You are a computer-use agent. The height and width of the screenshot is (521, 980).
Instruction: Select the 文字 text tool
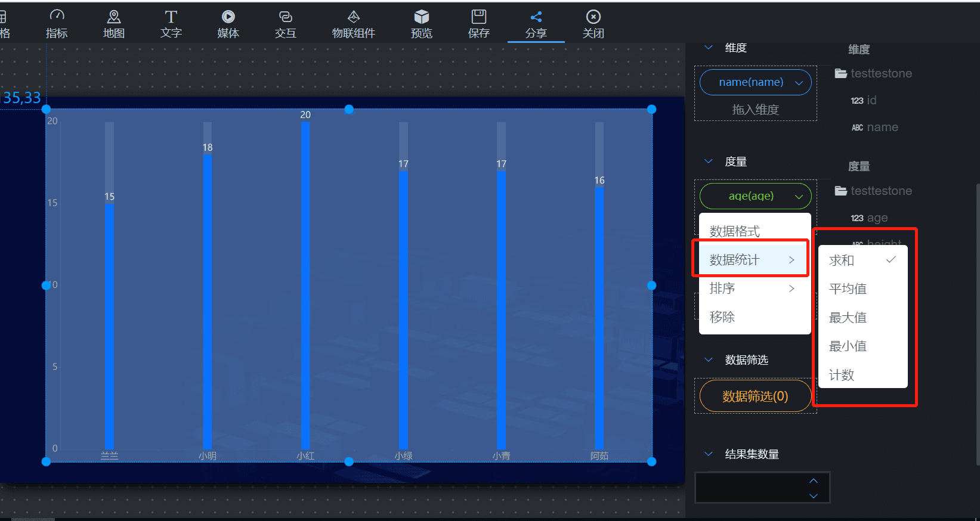171,24
